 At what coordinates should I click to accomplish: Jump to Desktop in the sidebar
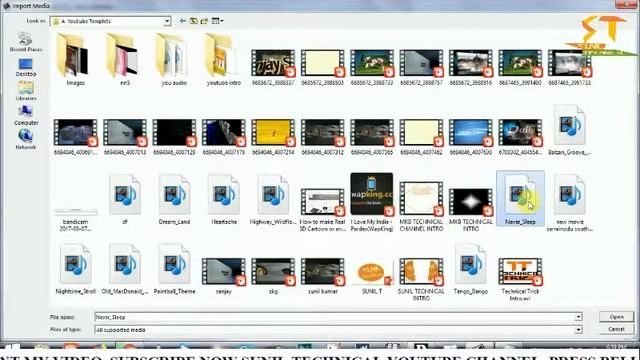pos(26,67)
